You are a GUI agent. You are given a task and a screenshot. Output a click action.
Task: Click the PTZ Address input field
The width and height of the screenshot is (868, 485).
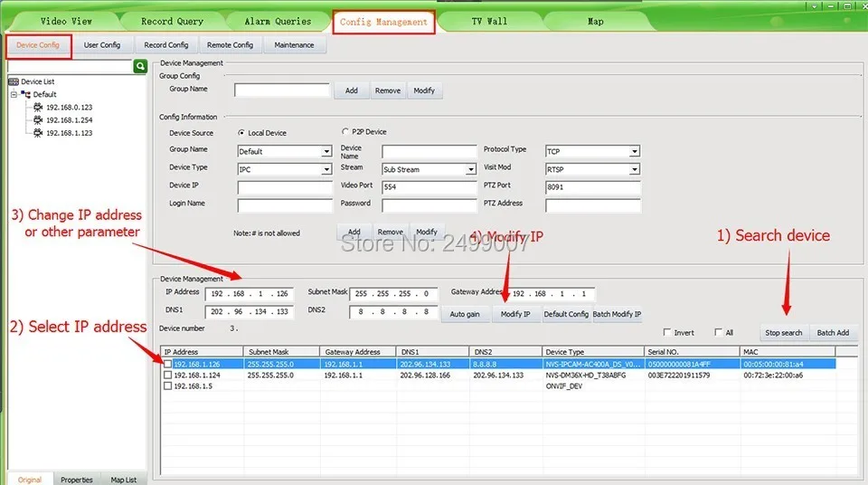(593, 205)
